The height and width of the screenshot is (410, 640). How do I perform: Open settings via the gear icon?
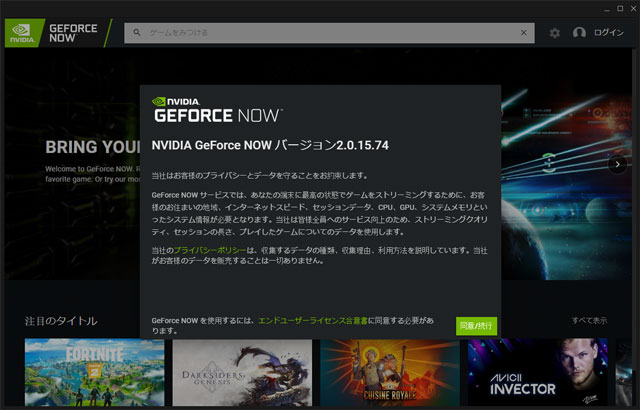coord(554,33)
